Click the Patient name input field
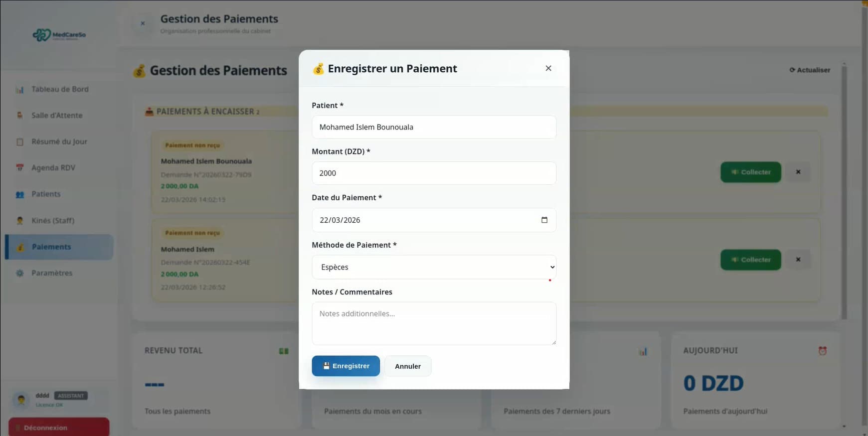This screenshot has height=436, width=868. tap(434, 127)
